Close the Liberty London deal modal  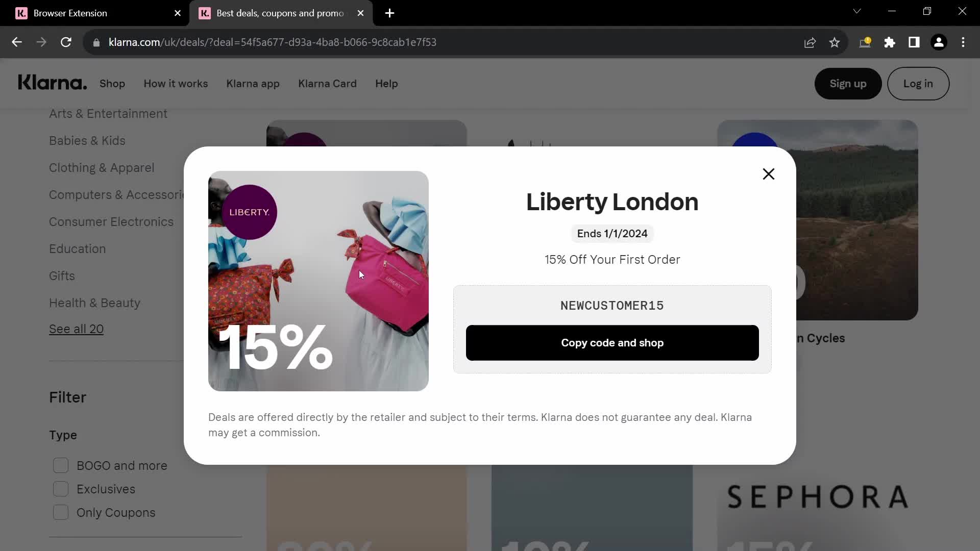(x=768, y=174)
